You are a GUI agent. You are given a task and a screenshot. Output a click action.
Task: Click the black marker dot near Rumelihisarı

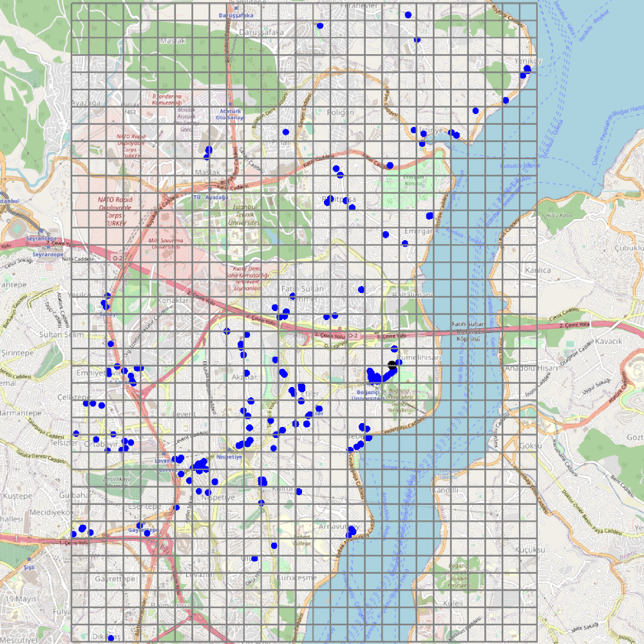392,365
